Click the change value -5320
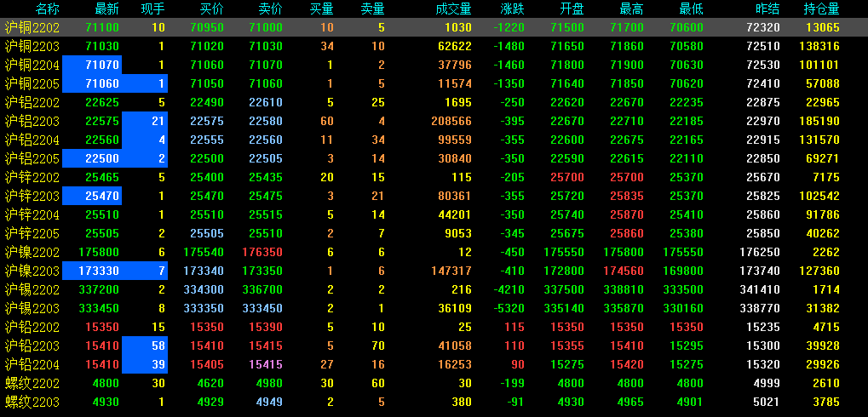Viewport: 868px width, 417px height. (509, 308)
